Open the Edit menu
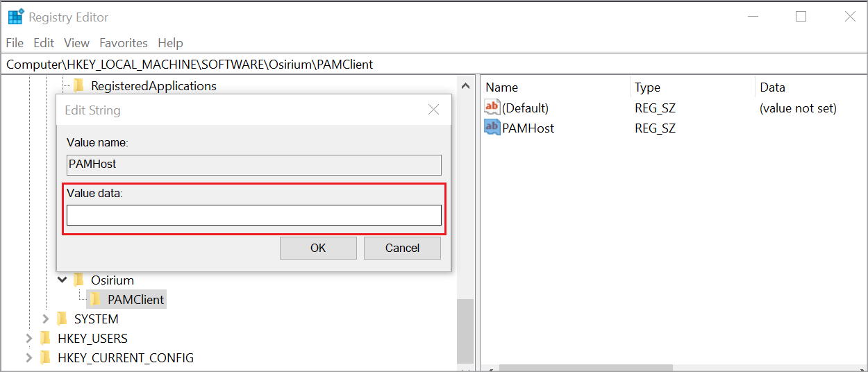Image resolution: width=868 pixels, height=372 pixels. 44,42
